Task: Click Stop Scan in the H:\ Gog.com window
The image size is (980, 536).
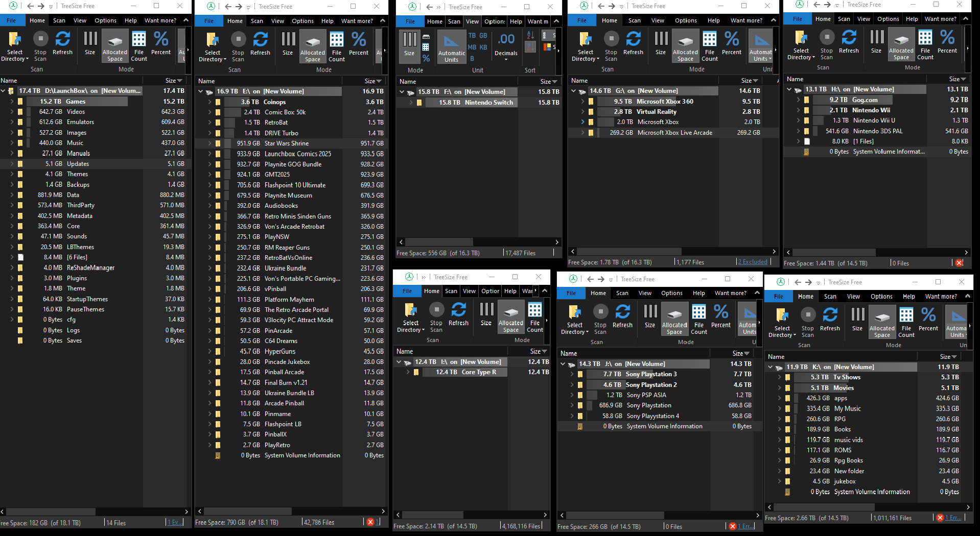Action: tap(827, 45)
